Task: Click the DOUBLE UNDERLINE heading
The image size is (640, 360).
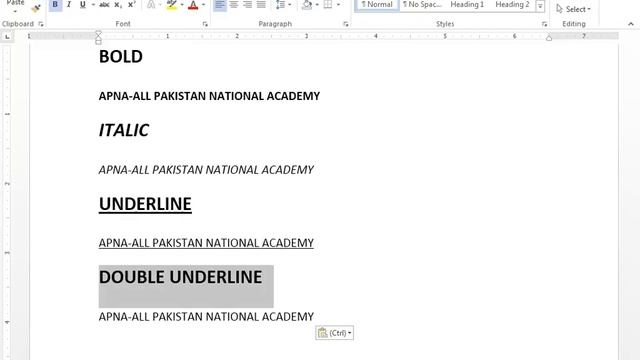Action: pyautogui.click(x=180, y=277)
